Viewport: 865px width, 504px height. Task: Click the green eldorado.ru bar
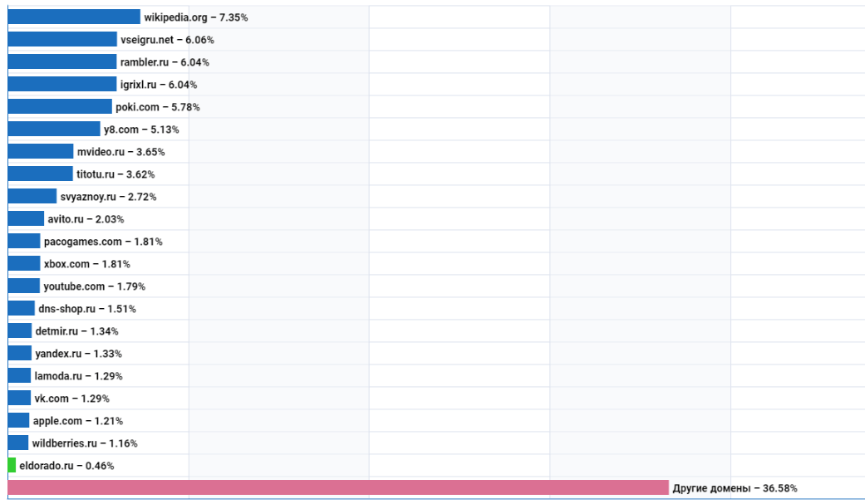click(x=12, y=466)
